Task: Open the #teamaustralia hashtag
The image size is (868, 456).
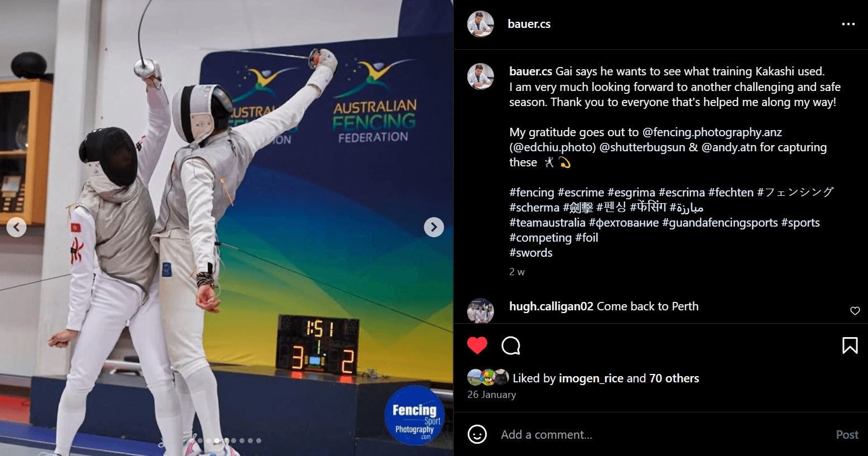Action: click(x=547, y=223)
